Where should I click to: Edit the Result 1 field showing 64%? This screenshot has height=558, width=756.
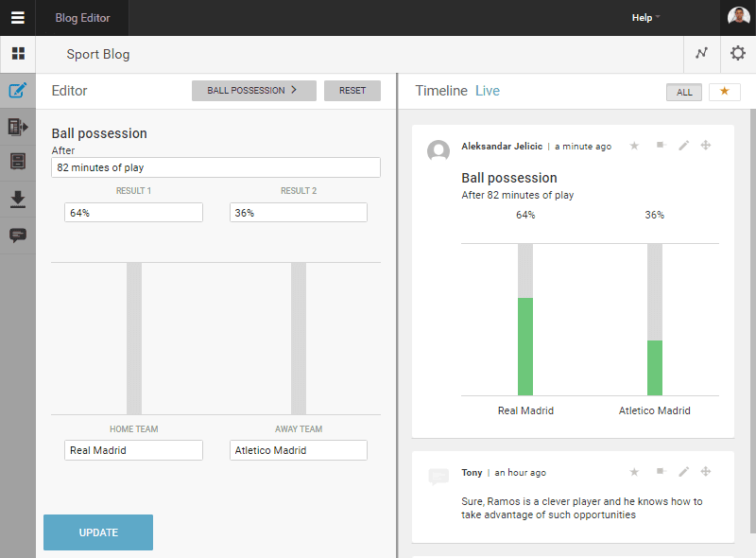(133, 213)
